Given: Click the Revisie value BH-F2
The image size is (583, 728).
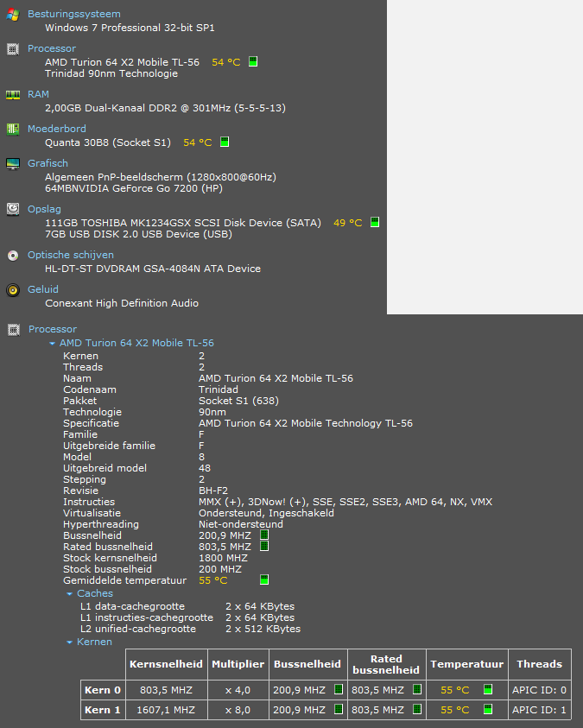Looking at the screenshot, I should click(x=213, y=491).
